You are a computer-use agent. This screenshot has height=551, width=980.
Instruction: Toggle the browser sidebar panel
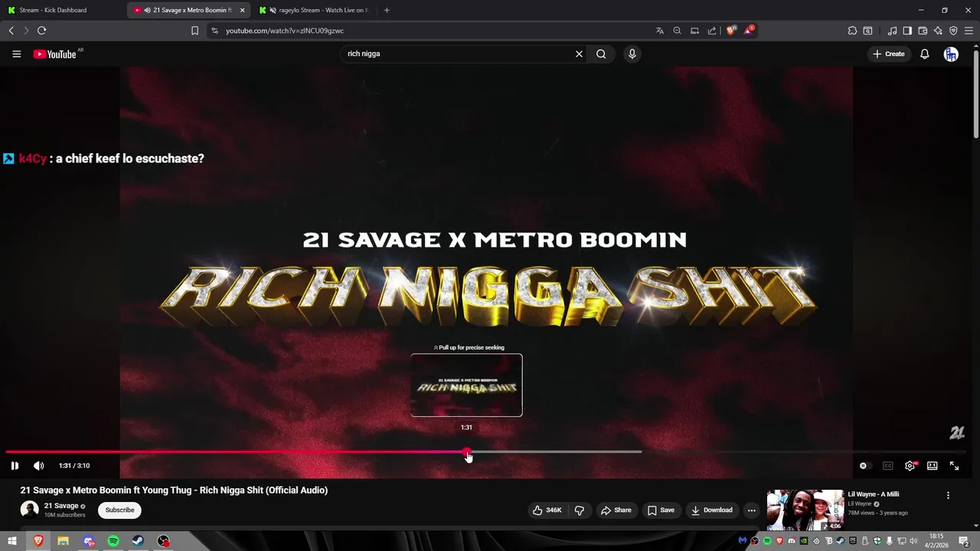[x=907, y=31]
